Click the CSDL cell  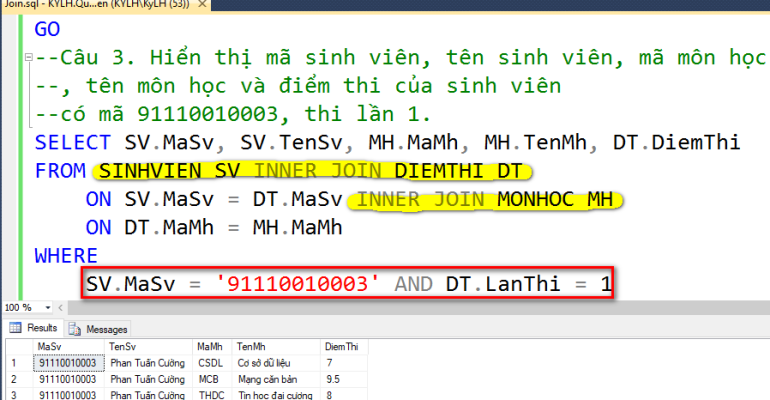coord(212,363)
